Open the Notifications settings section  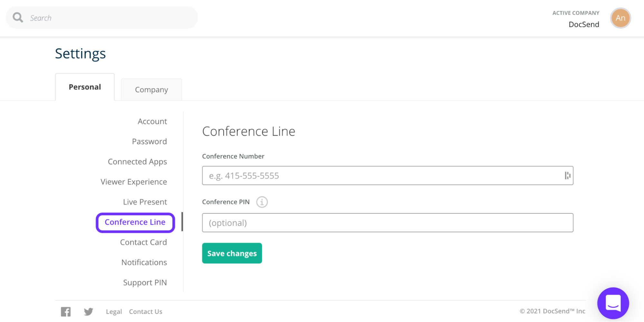pyautogui.click(x=144, y=262)
